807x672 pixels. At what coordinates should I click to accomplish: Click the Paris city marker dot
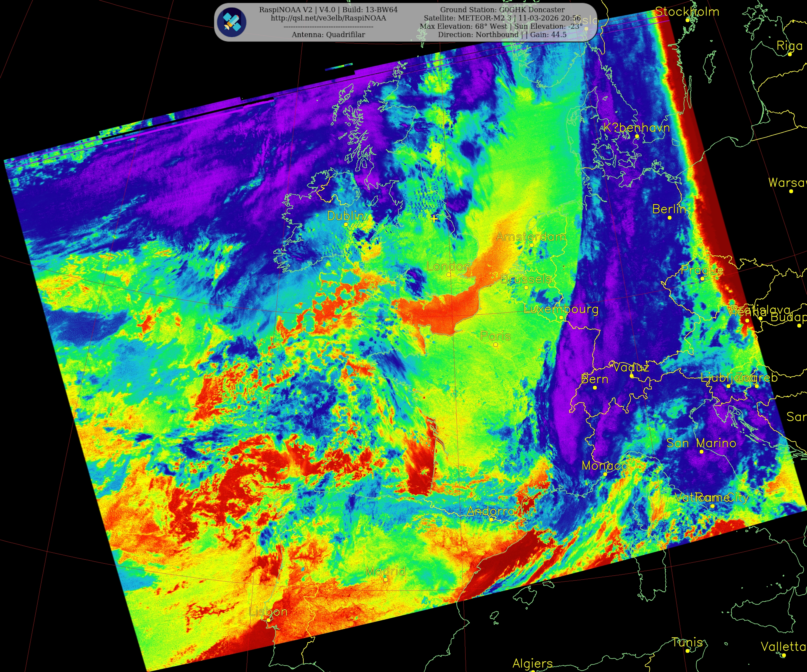pyautogui.click(x=495, y=345)
